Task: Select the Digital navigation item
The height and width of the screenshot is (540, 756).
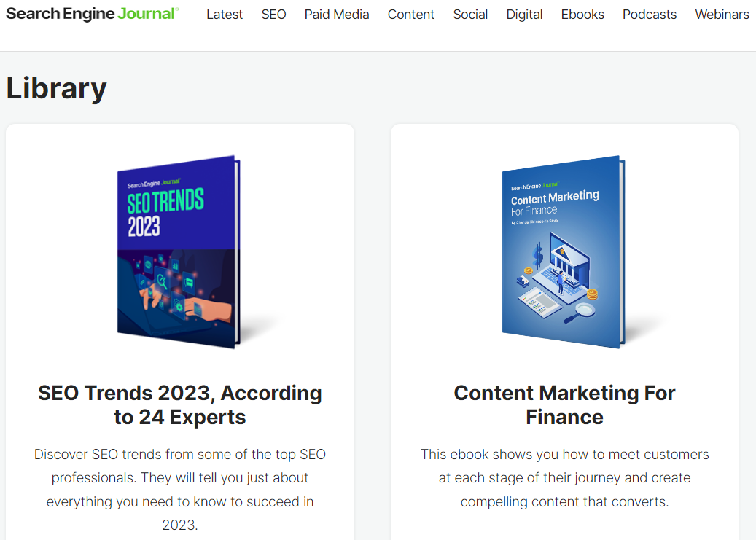Action: click(x=524, y=15)
